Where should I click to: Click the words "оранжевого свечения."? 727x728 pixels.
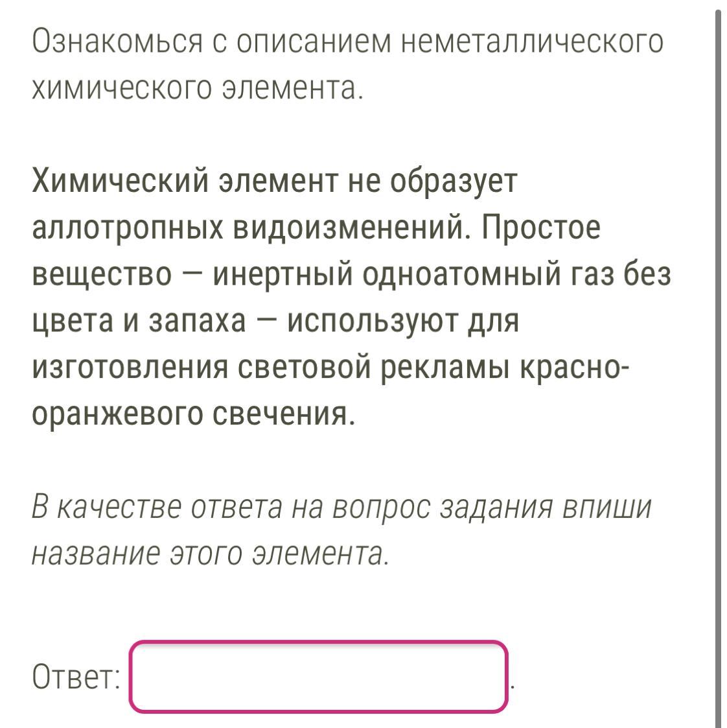[194, 414]
